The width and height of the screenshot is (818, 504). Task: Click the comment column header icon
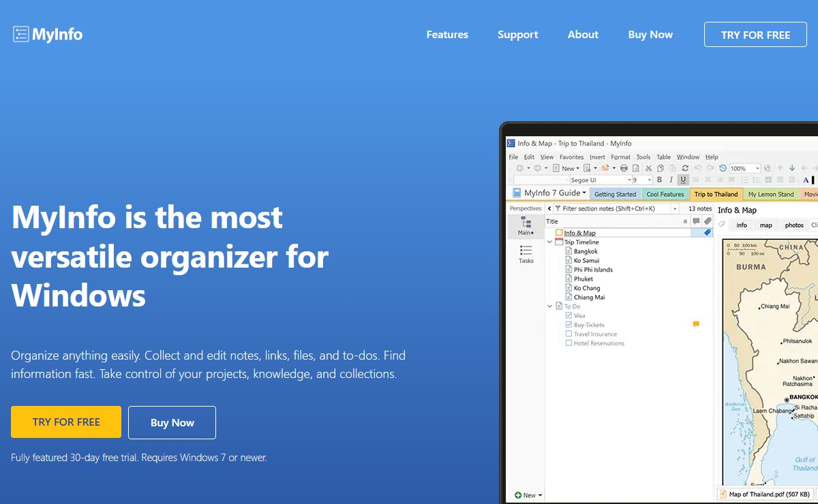(696, 221)
